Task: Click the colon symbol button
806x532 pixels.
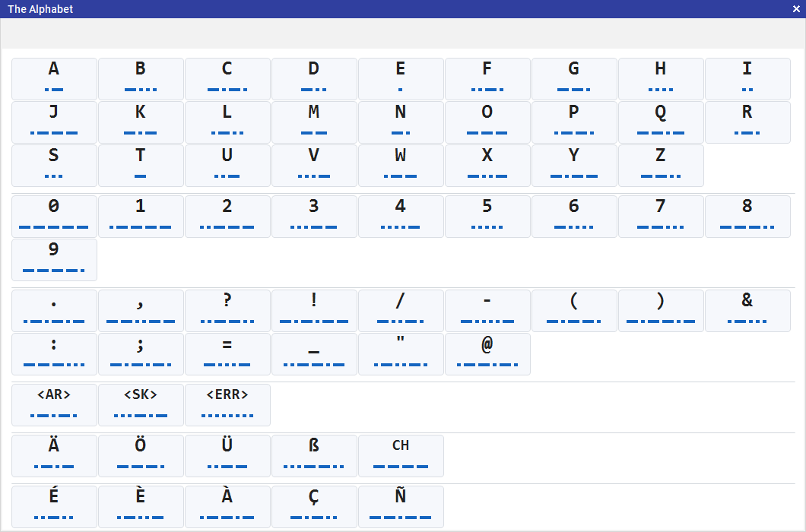Action: (54, 354)
